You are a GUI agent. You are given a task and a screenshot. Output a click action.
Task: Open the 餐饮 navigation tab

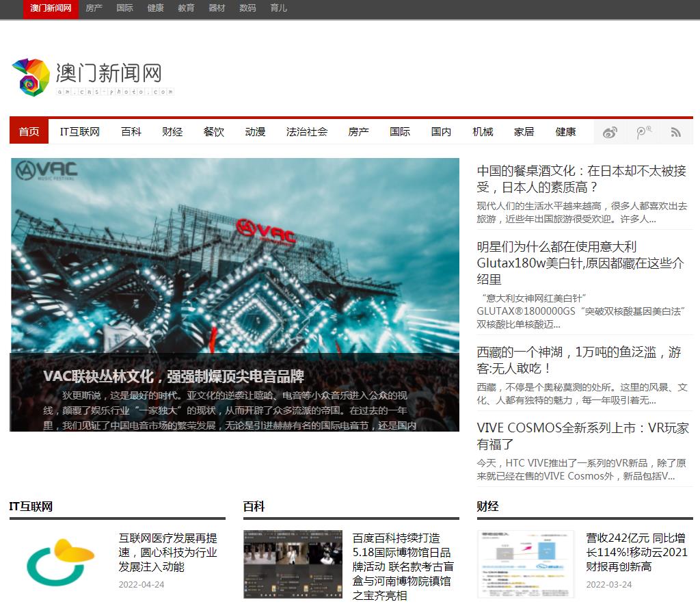[x=214, y=132]
